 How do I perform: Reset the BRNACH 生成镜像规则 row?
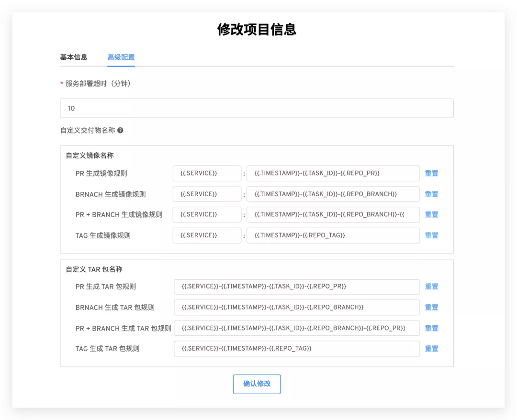click(431, 194)
